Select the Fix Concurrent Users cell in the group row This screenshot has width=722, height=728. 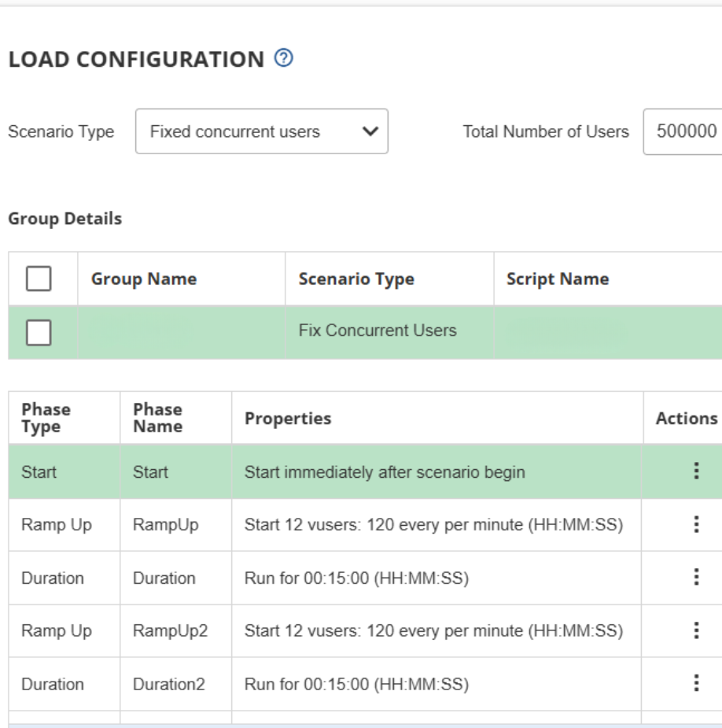378,331
